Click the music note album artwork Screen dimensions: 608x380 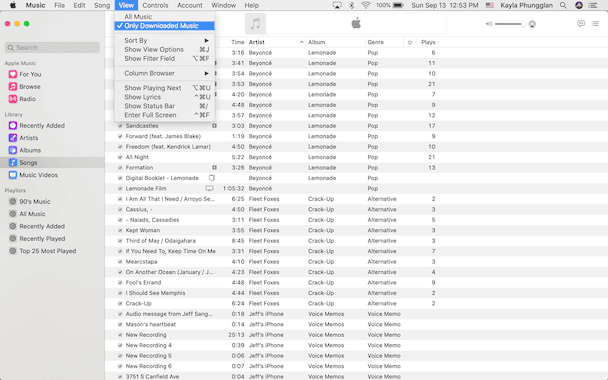256,24
